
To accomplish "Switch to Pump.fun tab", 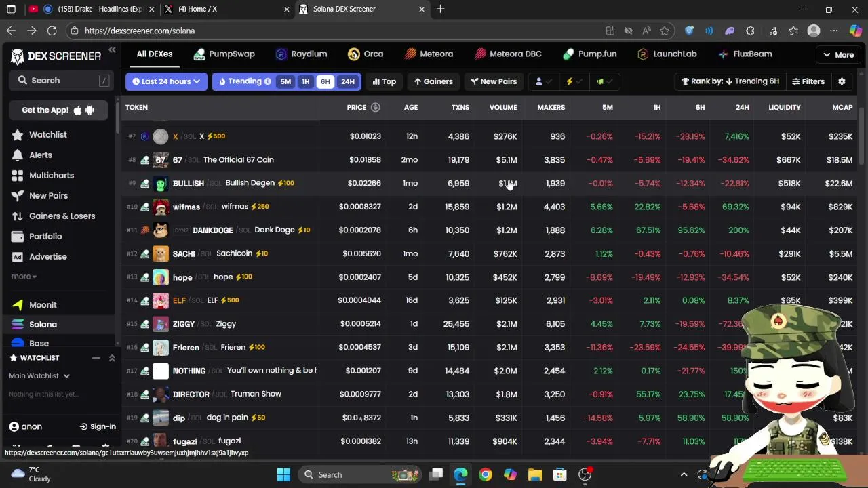I will (589, 54).
